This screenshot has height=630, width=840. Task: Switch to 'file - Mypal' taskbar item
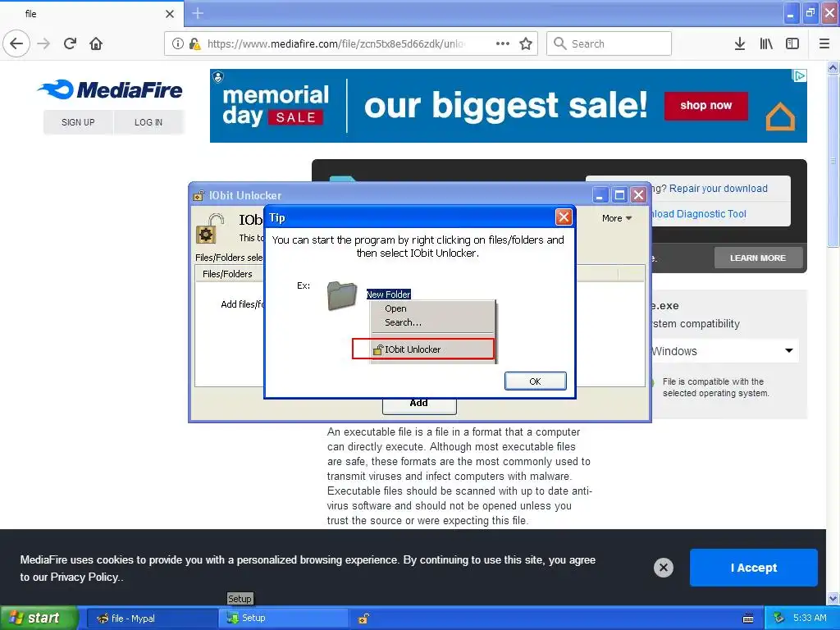click(152, 619)
